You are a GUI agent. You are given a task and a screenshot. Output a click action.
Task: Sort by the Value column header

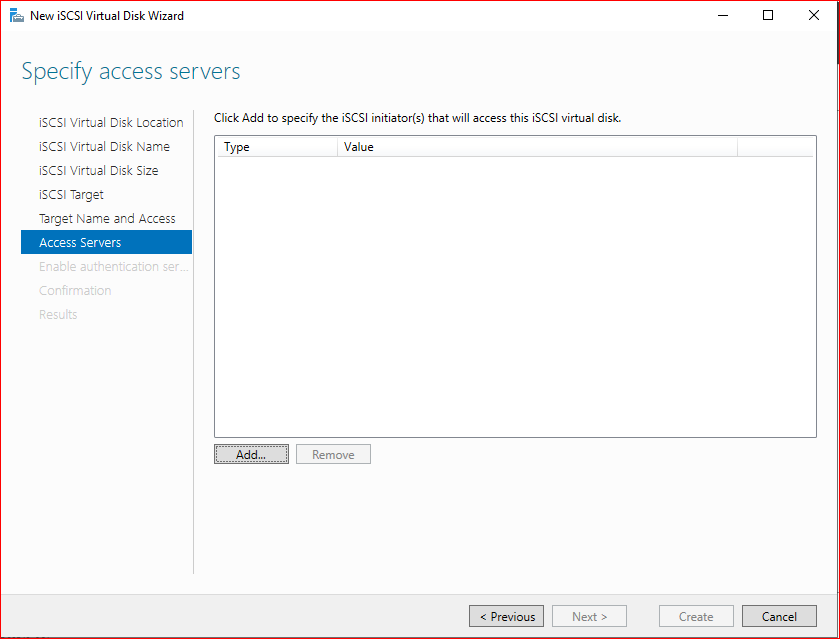click(537, 147)
